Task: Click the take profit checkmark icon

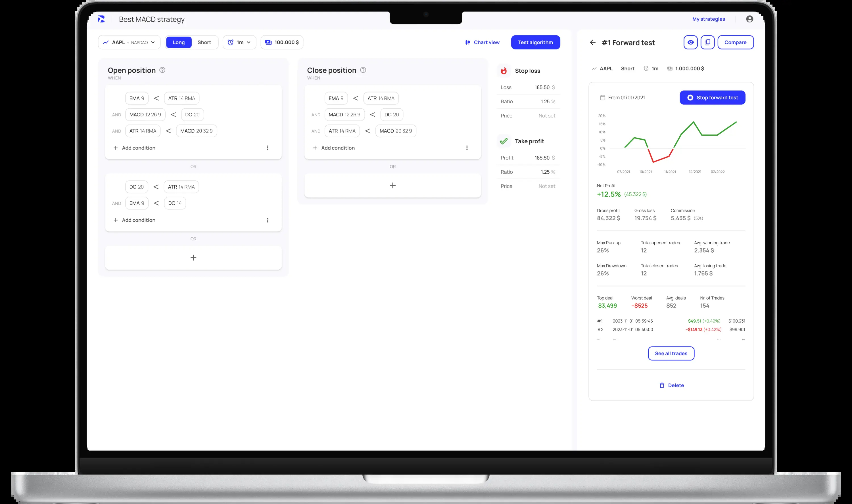Action: tap(504, 141)
